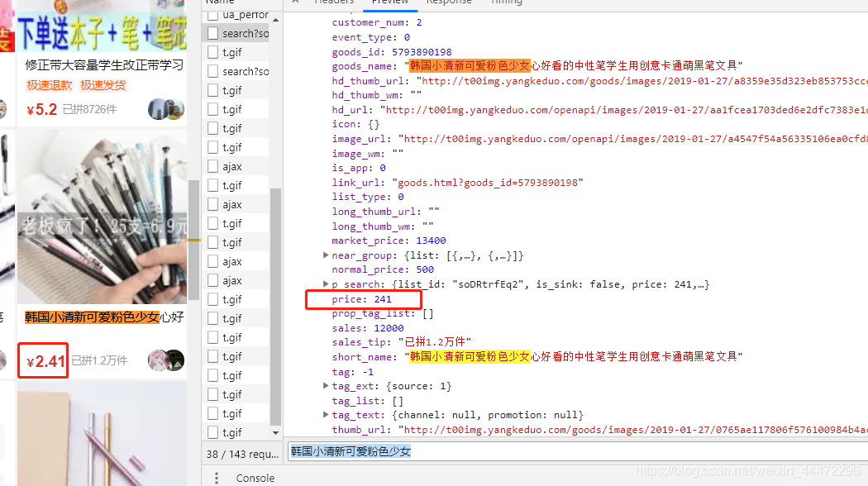Select the hd_url string value
Screen dimensions: 868x486
tap(623, 110)
